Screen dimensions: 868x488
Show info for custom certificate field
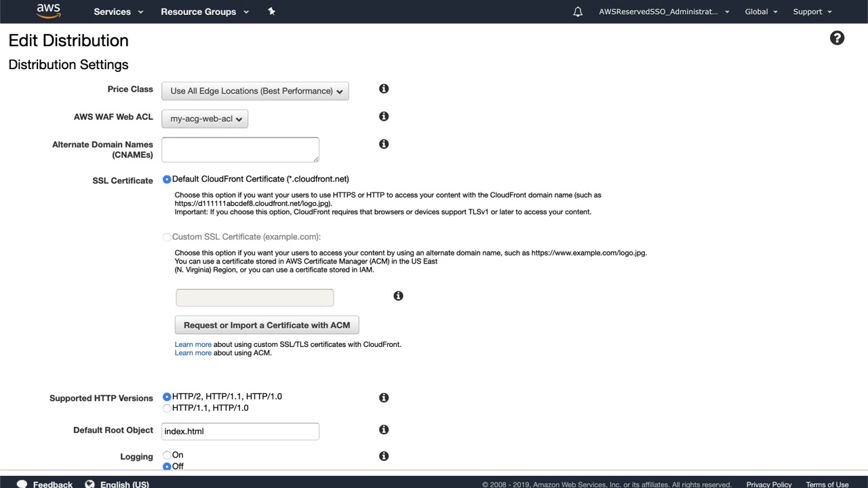[398, 296]
